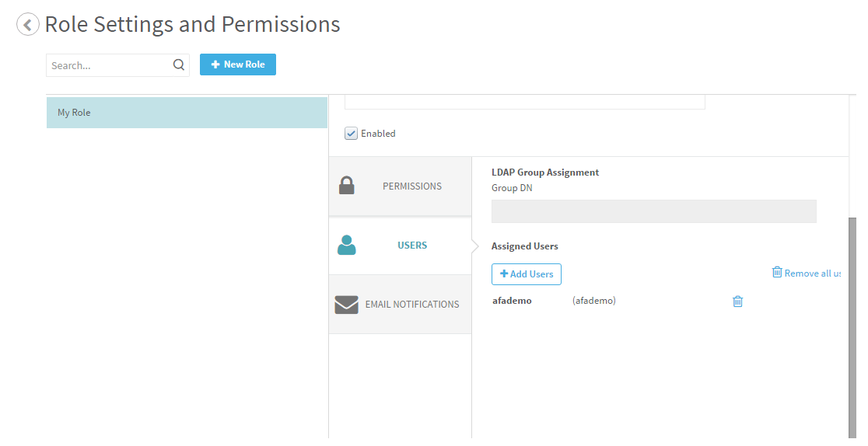Screen dimensions: 868x446
Task: Click the lock icon for Permissions
Action: pos(347,186)
